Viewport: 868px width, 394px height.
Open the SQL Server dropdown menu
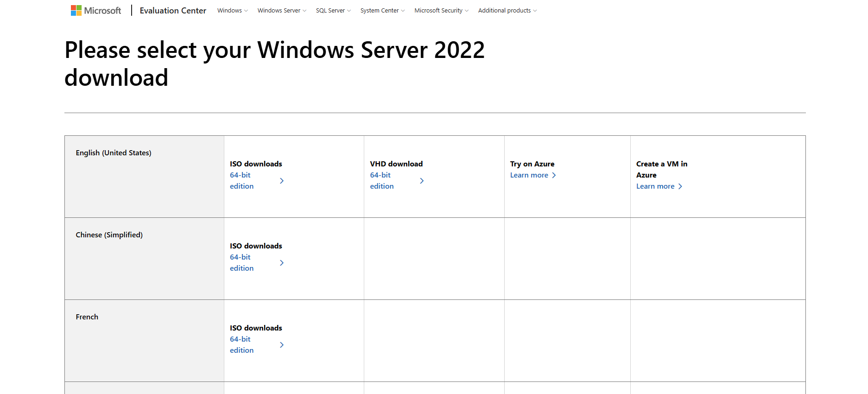(333, 10)
